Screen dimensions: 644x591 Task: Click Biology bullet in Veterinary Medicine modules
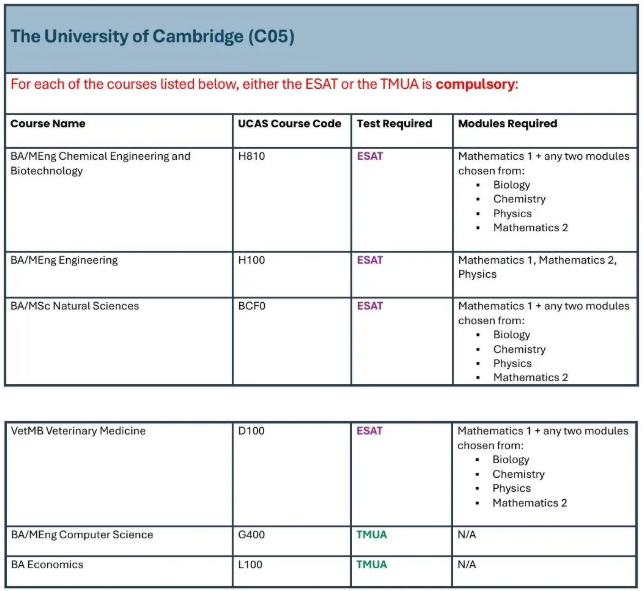[x=511, y=460]
